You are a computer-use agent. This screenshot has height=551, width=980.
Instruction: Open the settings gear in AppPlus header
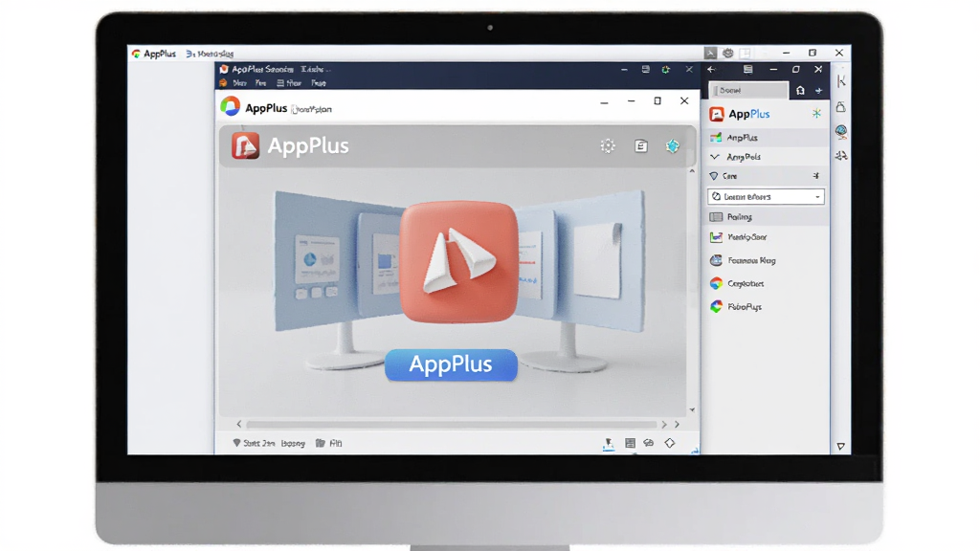(x=608, y=146)
